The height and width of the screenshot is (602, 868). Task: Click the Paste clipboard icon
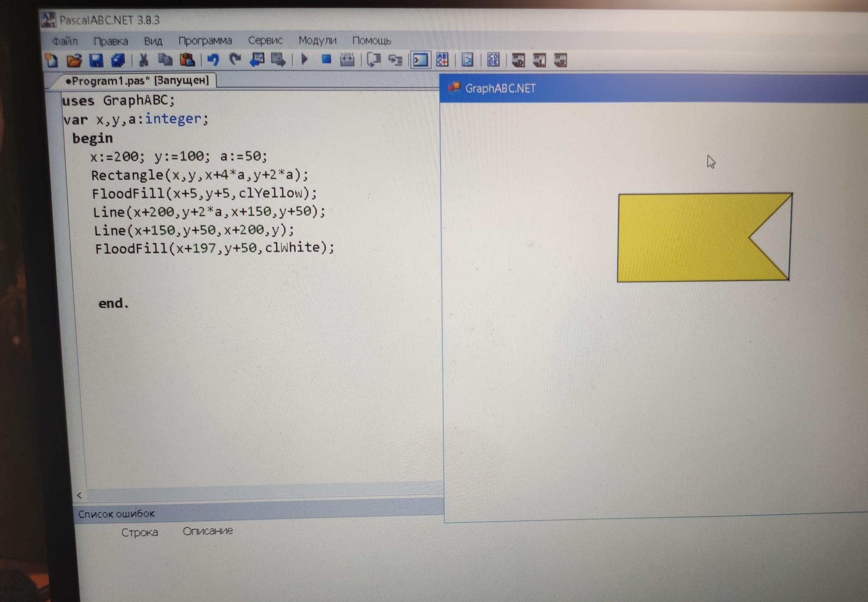point(188,61)
